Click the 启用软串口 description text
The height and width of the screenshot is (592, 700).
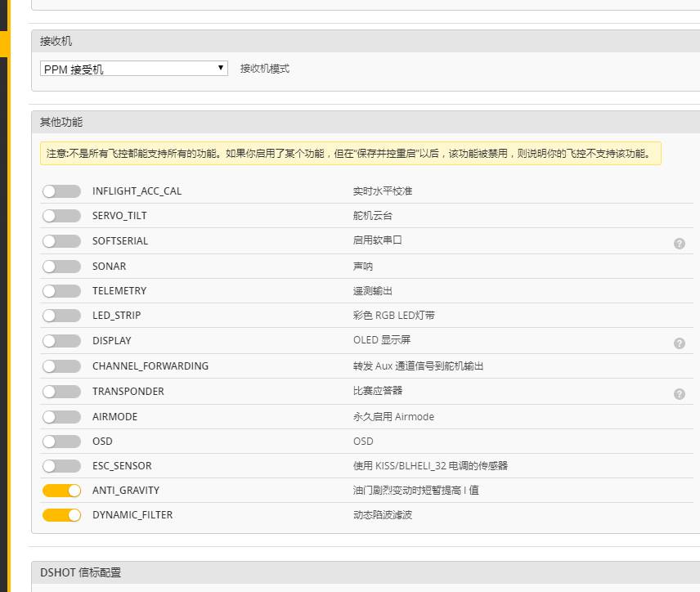click(378, 240)
